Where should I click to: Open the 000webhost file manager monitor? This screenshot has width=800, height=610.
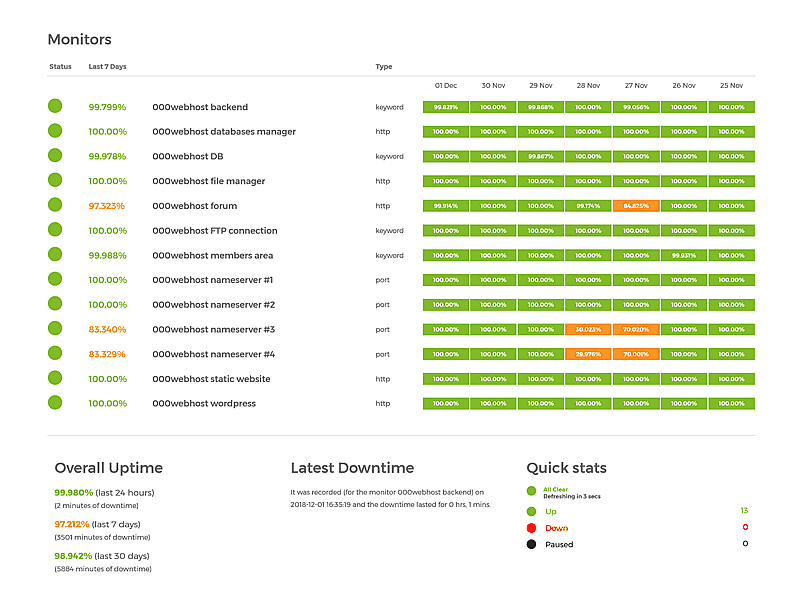tap(209, 181)
